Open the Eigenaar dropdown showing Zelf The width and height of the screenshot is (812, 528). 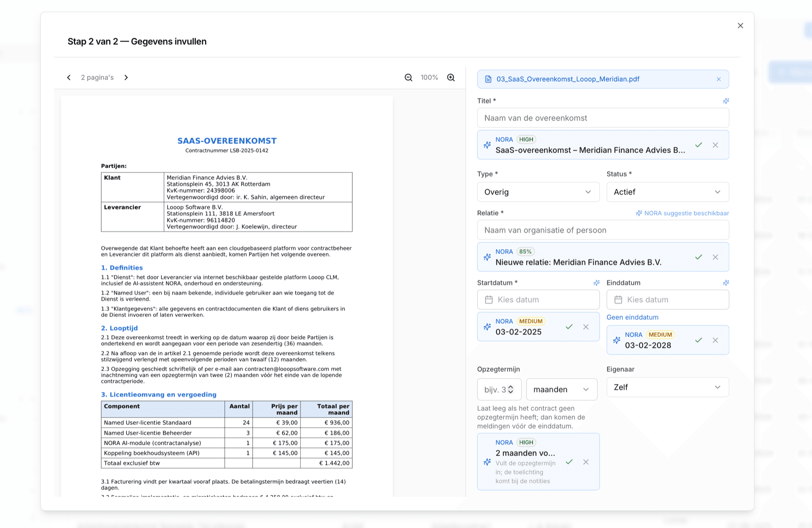point(668,387)
